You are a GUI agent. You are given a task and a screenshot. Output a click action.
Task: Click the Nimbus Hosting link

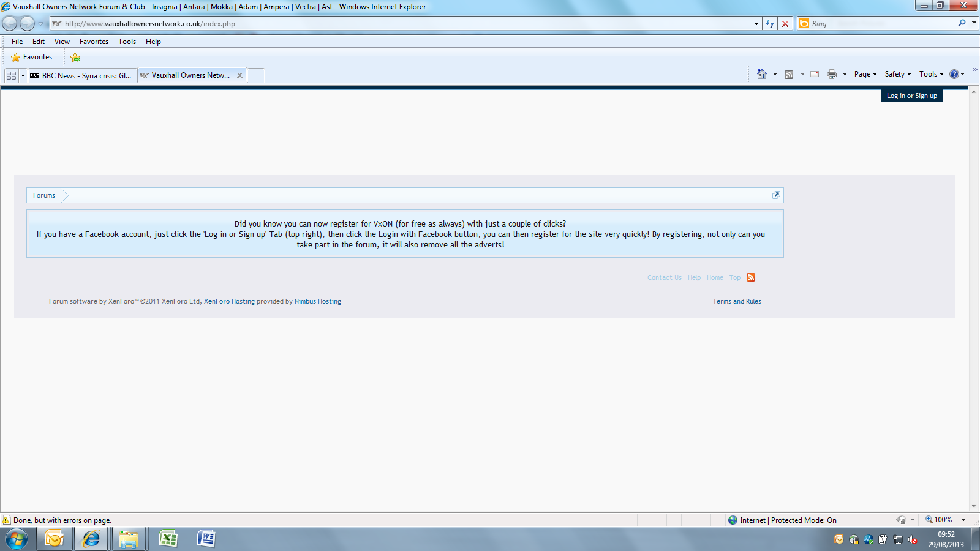pyautogui.click(x=317, y=301)
